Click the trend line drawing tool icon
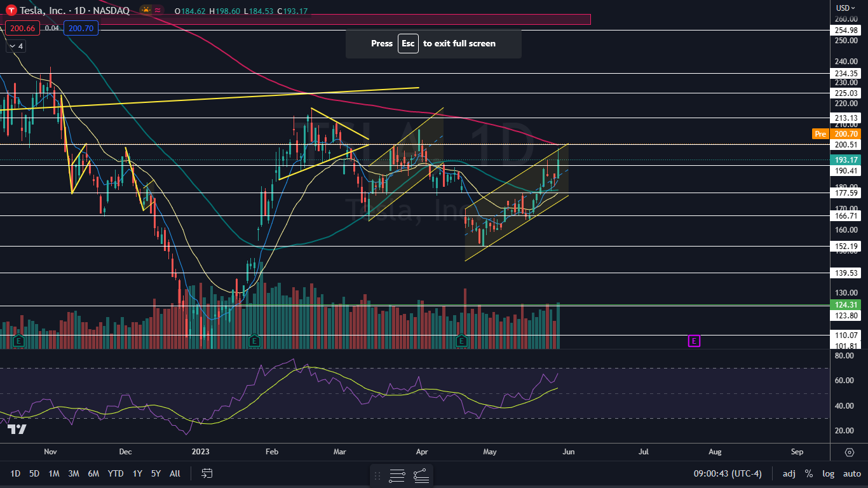The width and height of the screenshot is (868, 488). pos(421,475)
